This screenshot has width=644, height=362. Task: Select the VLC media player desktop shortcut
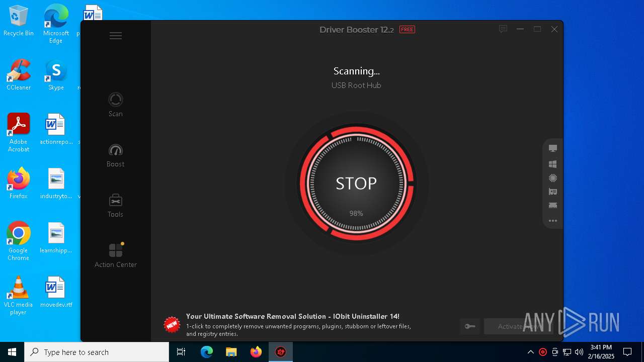pyautogui.click(x=19, y=296)
